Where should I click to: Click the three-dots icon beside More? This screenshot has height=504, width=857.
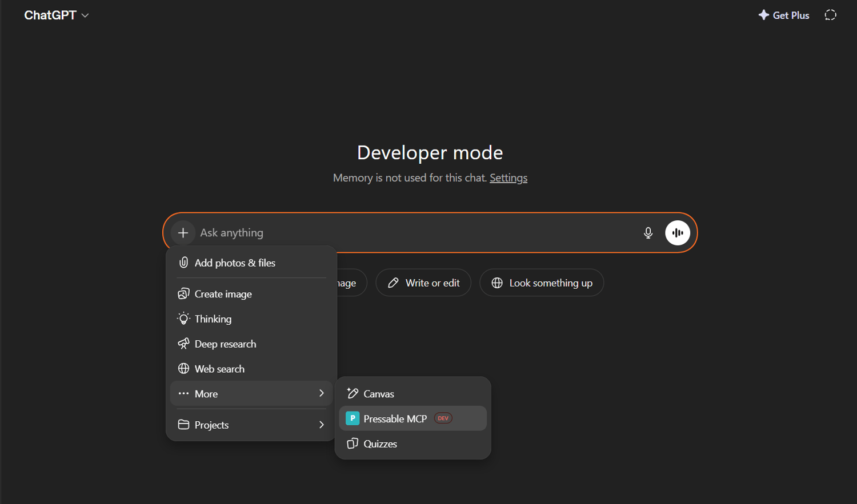(183, 393)
